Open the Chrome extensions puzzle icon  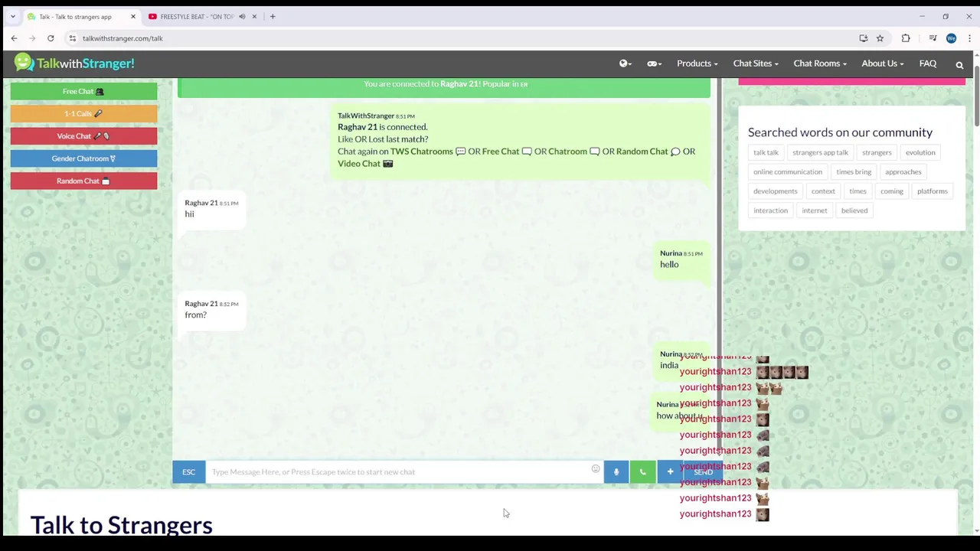coord(906,38)
